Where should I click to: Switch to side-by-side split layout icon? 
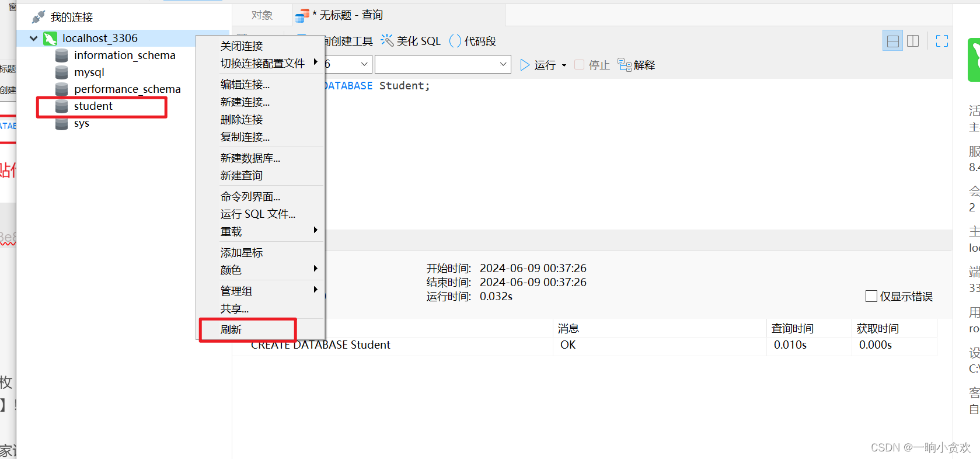click(913, 41)
